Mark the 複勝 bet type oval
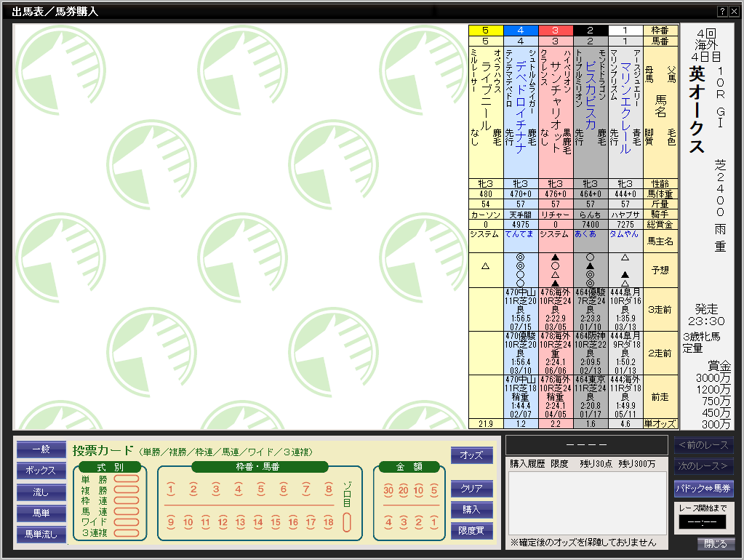This screenshot has height=560, width=744. pos(126,490)
